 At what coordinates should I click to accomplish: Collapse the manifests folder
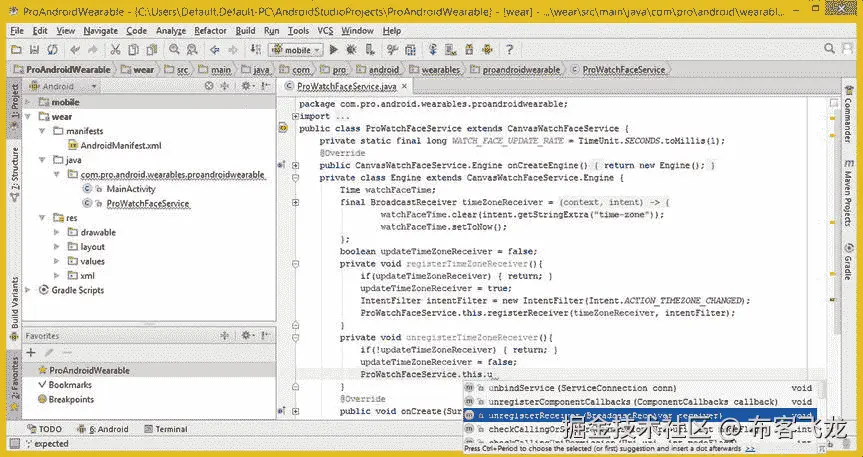[42, 131]
